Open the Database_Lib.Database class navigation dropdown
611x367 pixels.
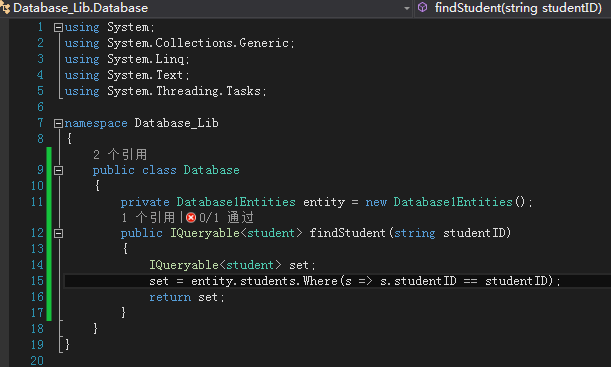[x=207, y=8]
